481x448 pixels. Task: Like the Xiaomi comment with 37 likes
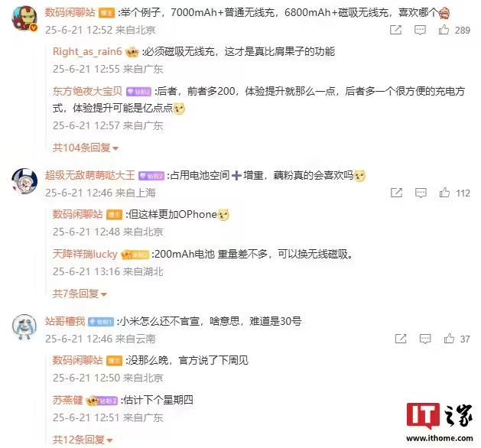(x=449, y=339)
